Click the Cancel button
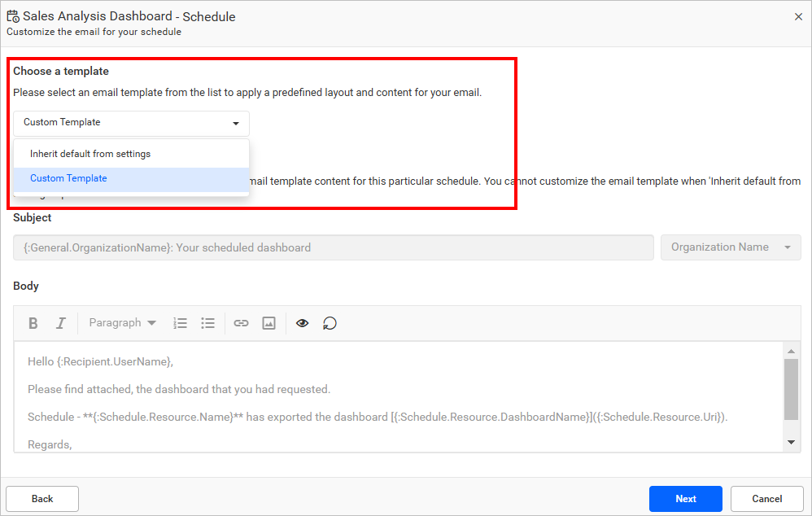Screen dimensions: 812x516 coord(766,499)
